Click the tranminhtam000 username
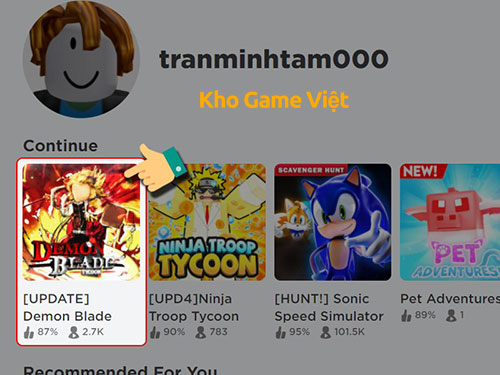This screenshot has width=500, height=375. click(x=274, y=59)
